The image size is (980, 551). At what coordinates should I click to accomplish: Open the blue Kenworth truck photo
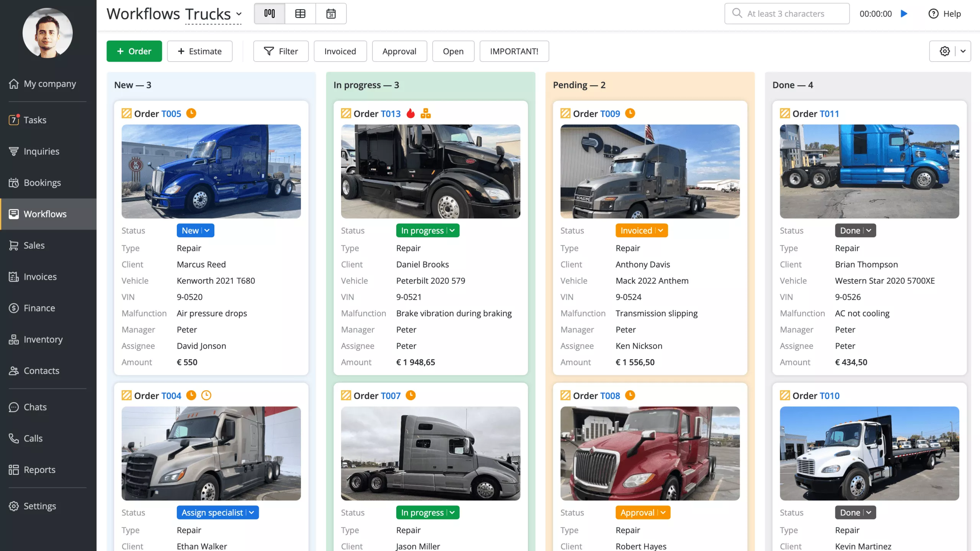tap(211, 171)
